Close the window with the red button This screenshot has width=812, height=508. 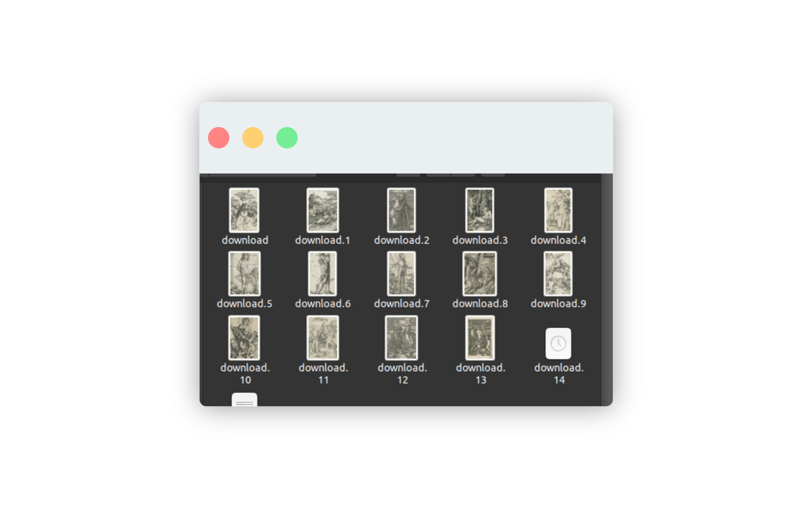tap(219, 138)
